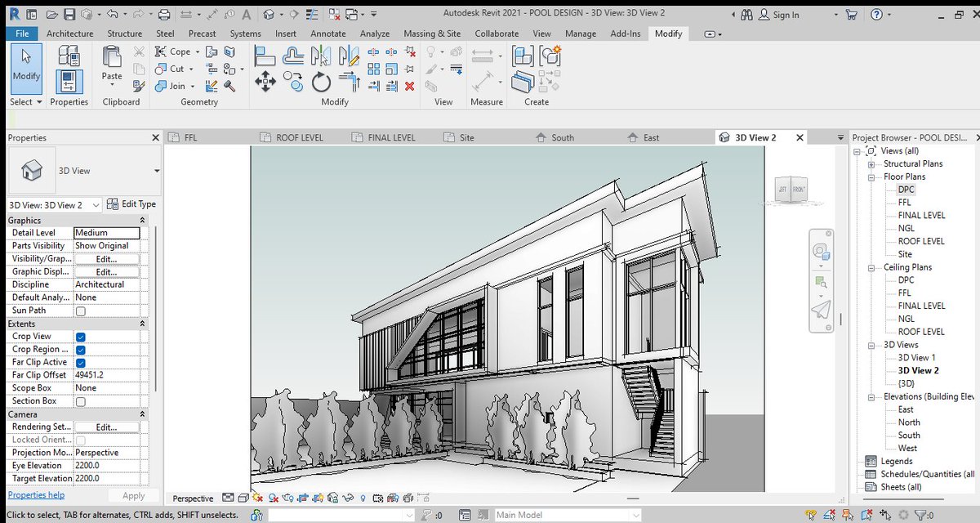
Task: Open the Massing & Site ribbon tab
Action: point(432,34)
